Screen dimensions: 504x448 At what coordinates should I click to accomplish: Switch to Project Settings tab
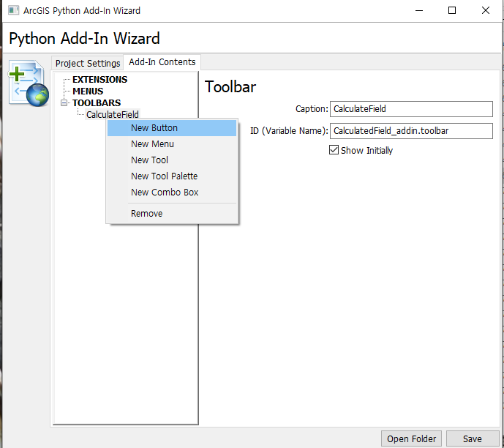pos(88,64)
